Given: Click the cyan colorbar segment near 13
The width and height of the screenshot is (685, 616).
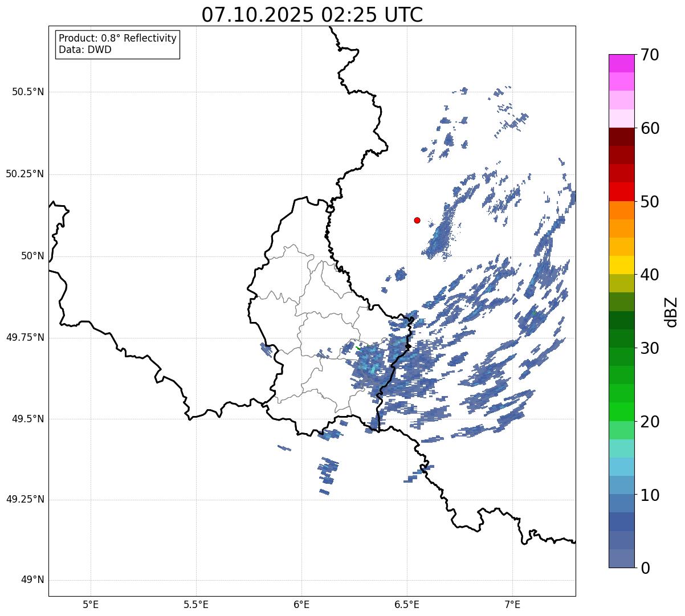Looking at the screenshot, I should point(621,467).
